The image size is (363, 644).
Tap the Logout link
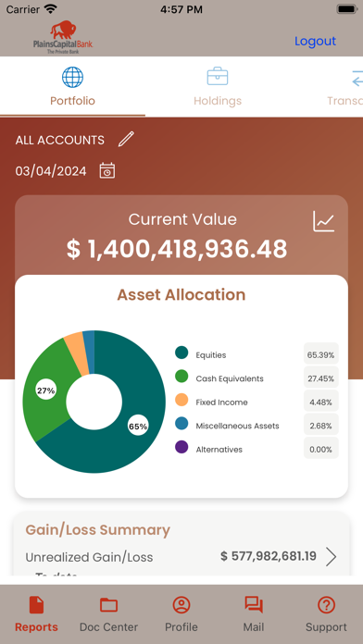click(316, 41)
